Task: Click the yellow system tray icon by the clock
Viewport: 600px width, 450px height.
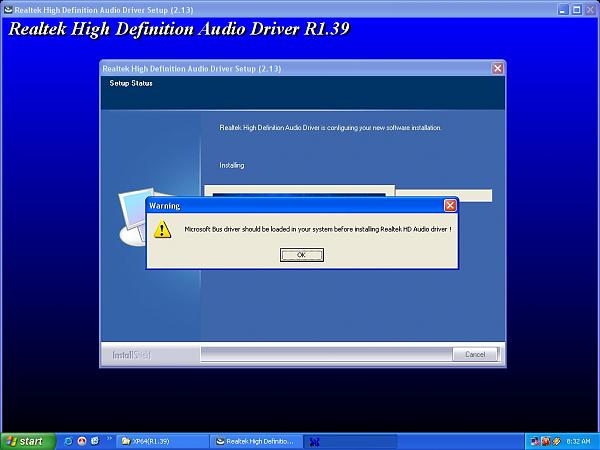Action: pos(556,442)
